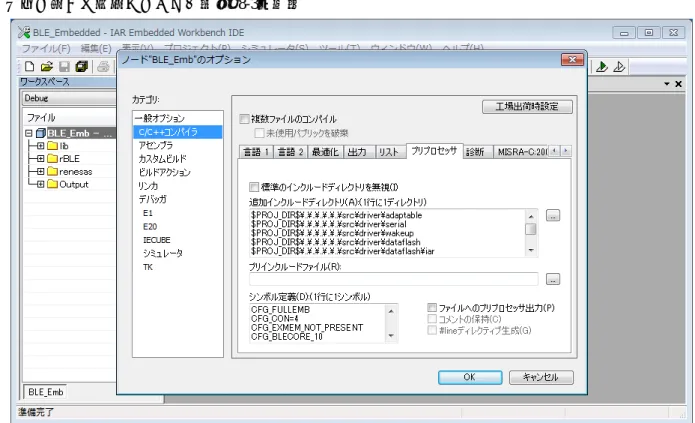The height and width of the screenshot is (423, 695).
Task: Toggle #lineディレクティブ生成 checkbox
Action: (x=432, y=330)
